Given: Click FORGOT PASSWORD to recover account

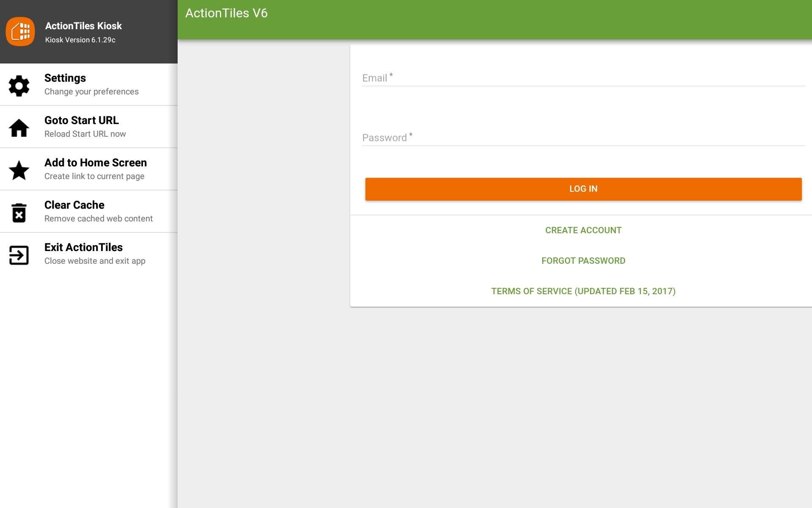Looking at the screenshot, I should tap(583, 260).
